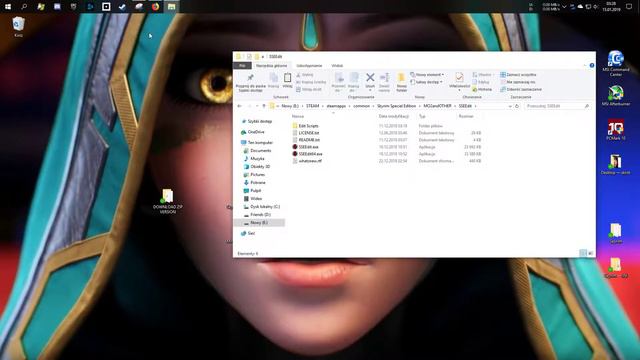This screenshot has width=640, height=360.
Task: Open the DOWNLOAD ZIP VERSION desktop folder
Action: tap(168, 201)
